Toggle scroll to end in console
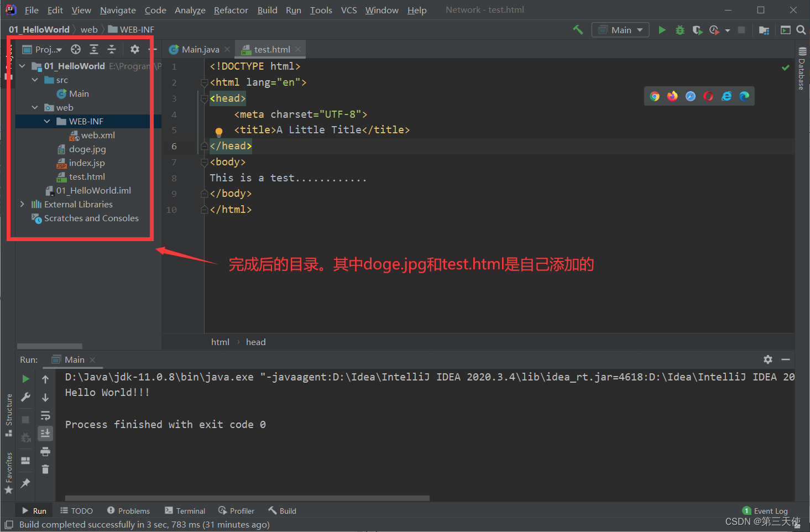Image resolution: width=810 pixels, height=532 pixels. click(45, 433)
